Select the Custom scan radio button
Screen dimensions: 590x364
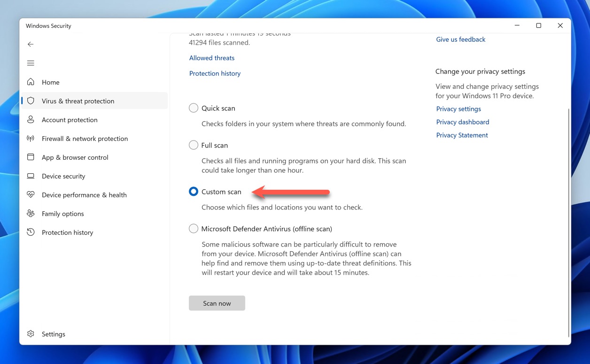pyautogui.click(x=194, y=192)
